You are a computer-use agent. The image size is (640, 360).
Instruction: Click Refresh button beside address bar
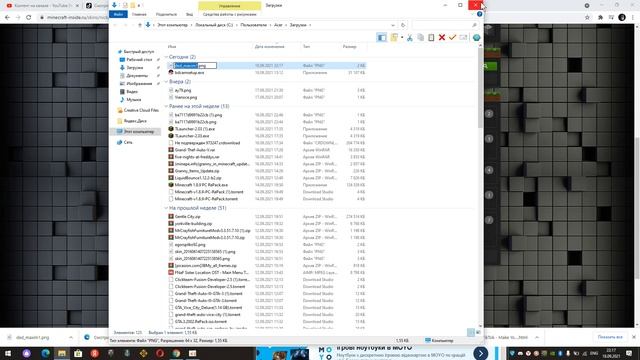403,25
